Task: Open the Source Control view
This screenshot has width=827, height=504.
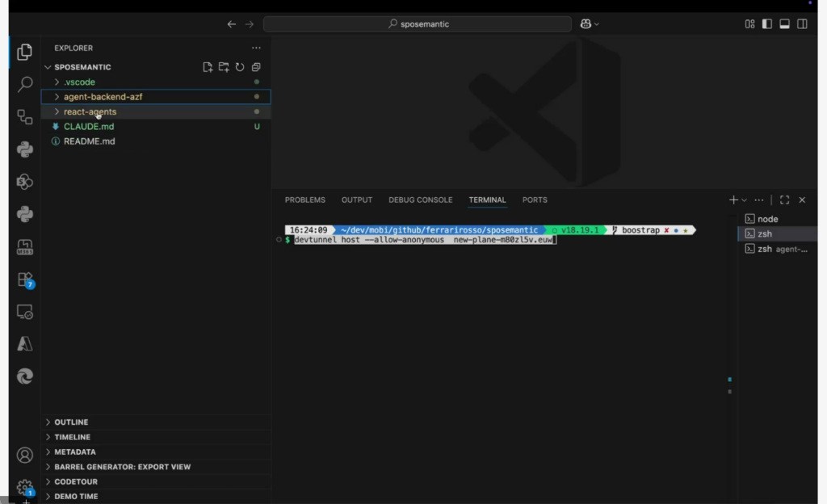Action: click(x=24, y=116)
